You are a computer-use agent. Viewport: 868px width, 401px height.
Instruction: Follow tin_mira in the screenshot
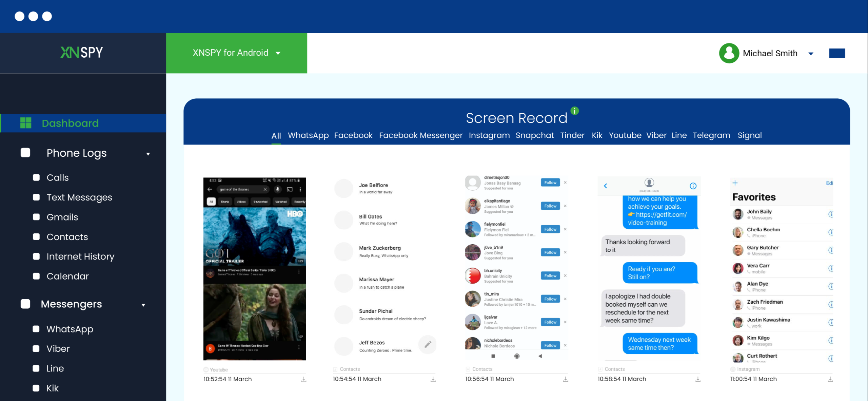pyautogui.click(x=550, y=299)
